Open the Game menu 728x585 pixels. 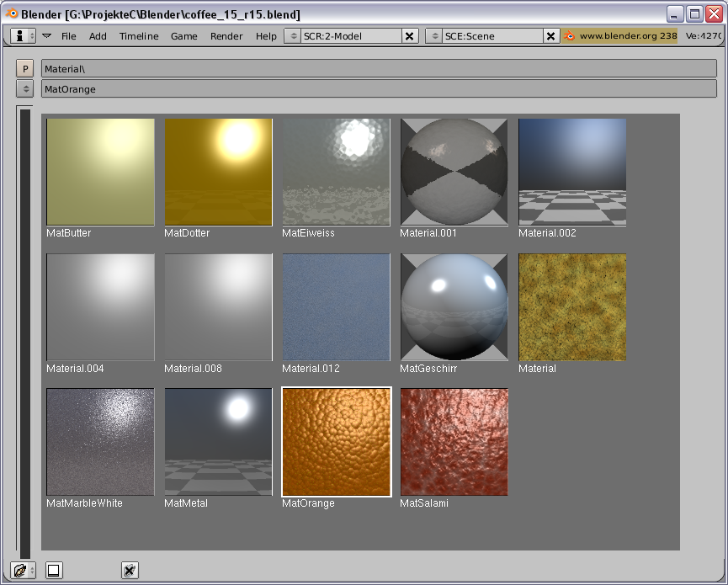(x=183, y=36)
